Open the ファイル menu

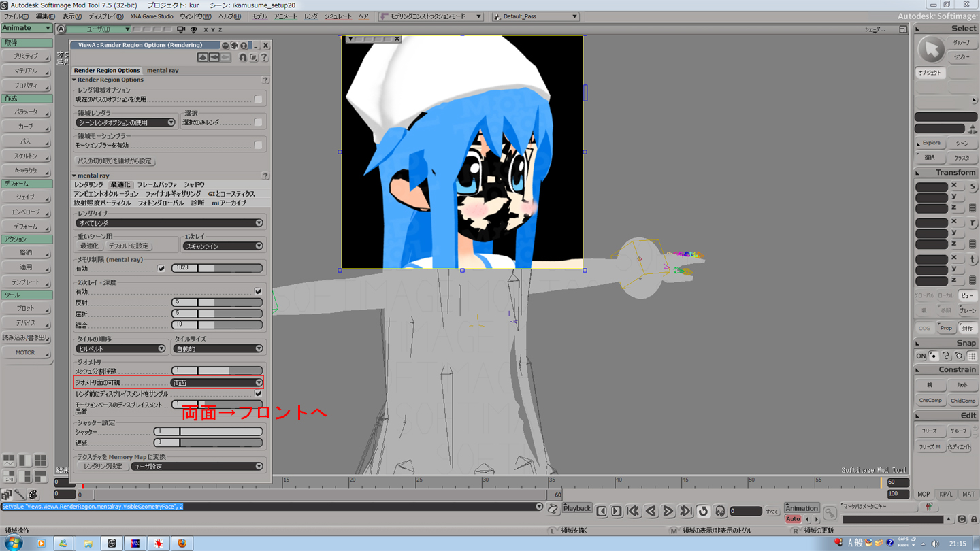(16, 16)
